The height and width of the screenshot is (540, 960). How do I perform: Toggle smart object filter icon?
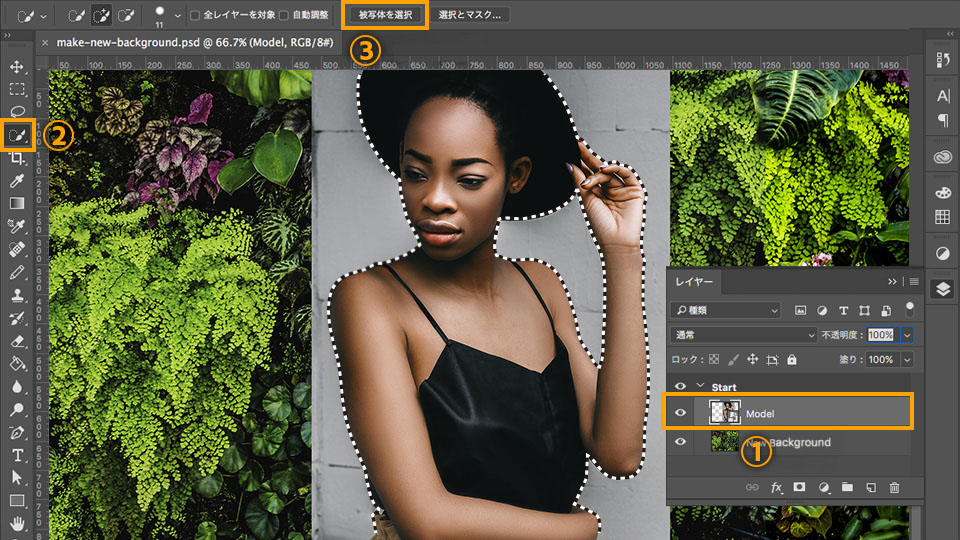886,310
